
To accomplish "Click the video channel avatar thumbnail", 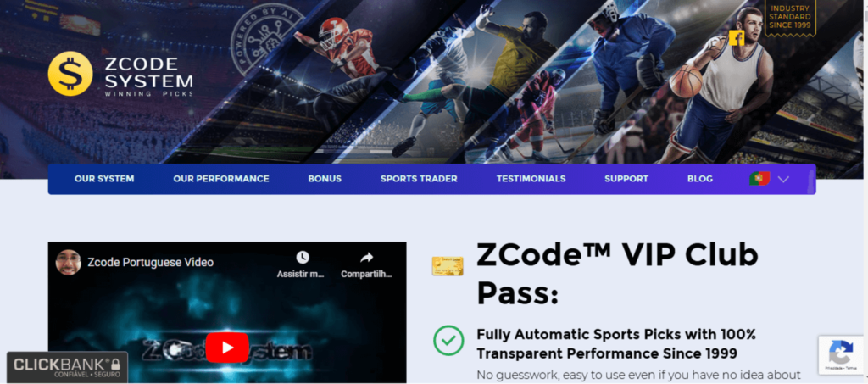I will (69, 262).
